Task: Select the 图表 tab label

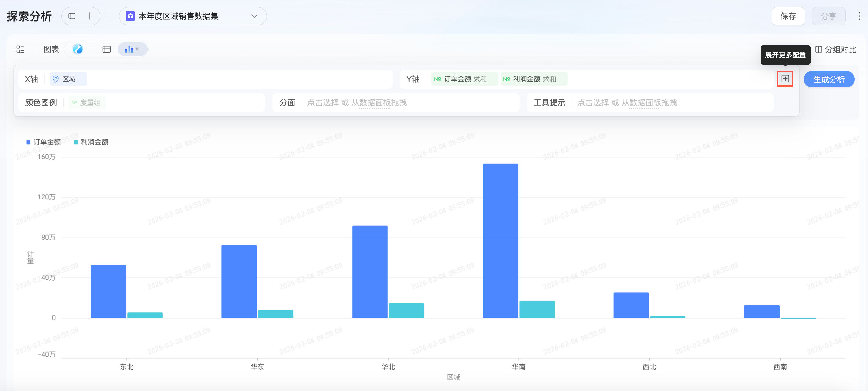Action: (x=51, y=49)
